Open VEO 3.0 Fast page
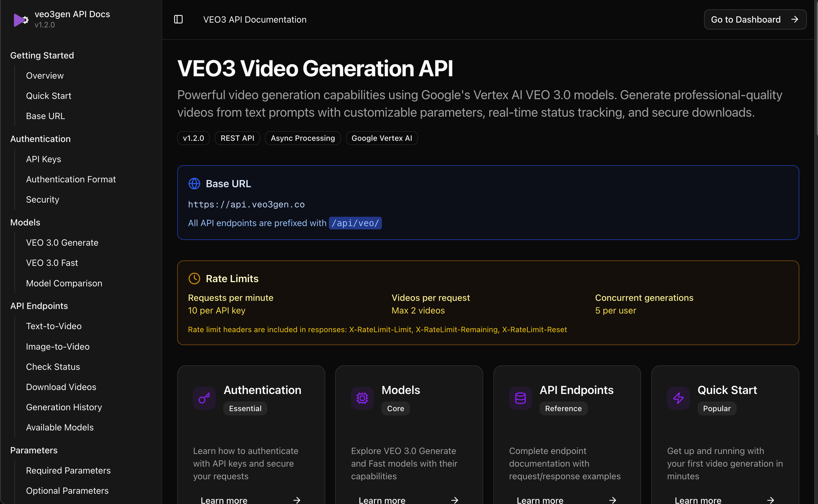Image resolution: width=818 pixels, height=504 pixels. coord(52,263)
